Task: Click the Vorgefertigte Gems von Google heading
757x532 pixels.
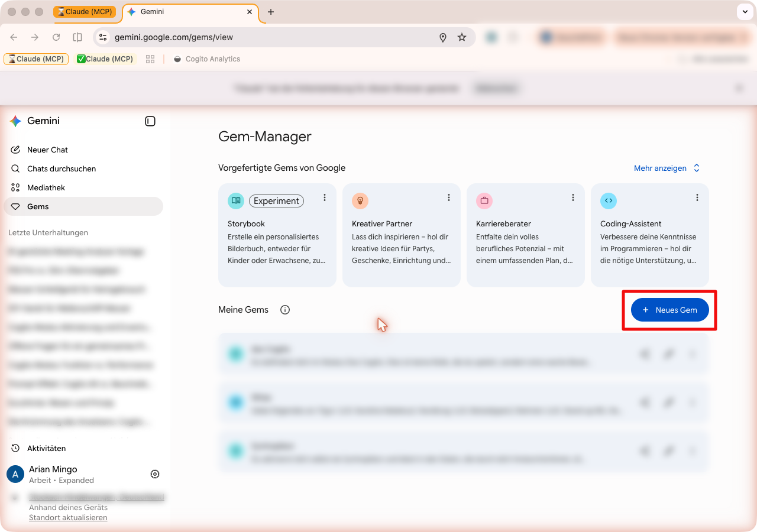Action: (x=282, y=168)
